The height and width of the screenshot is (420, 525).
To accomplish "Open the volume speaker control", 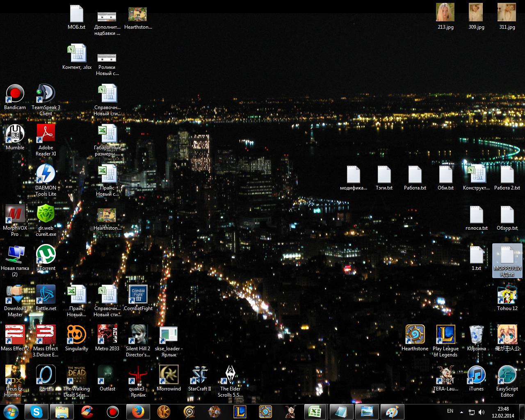I will [x=482, y=412].
